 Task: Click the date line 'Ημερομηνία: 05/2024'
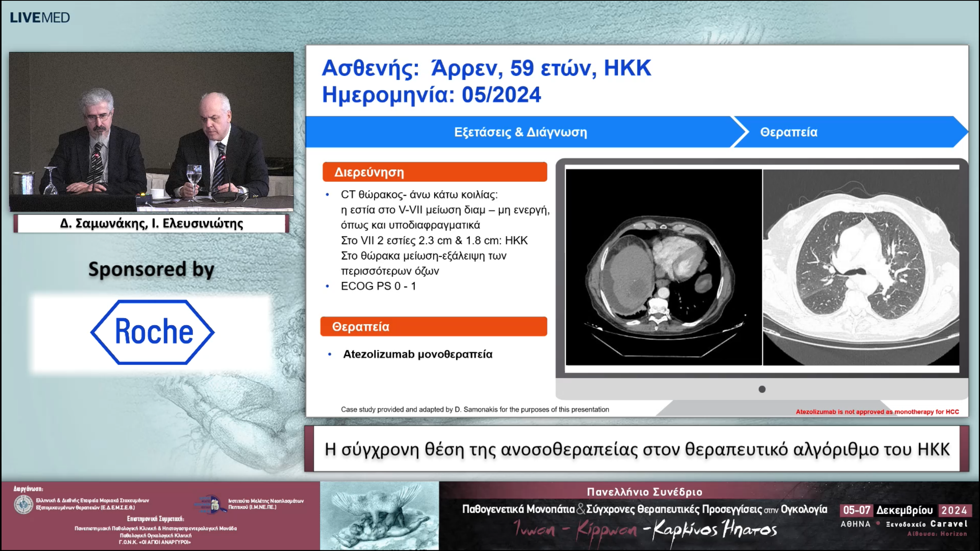pos(431,95)
